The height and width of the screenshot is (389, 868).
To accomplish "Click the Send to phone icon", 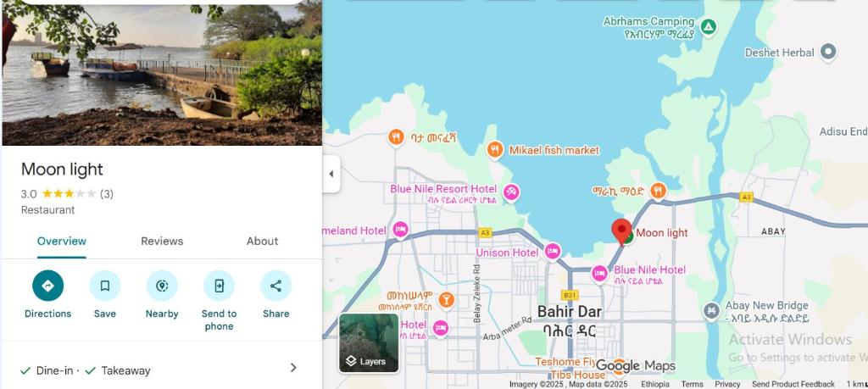I will 219,286.
